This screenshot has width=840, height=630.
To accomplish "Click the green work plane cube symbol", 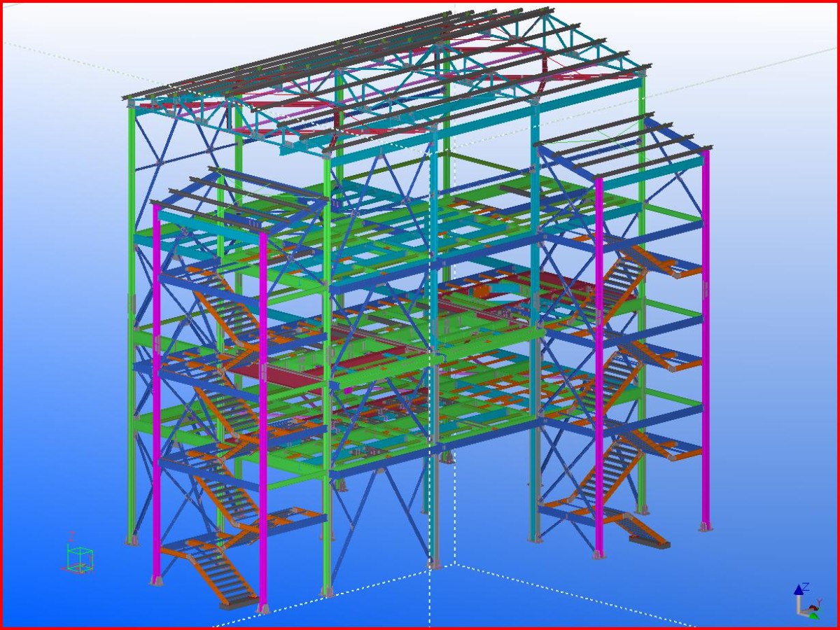I will click(79, 559).
